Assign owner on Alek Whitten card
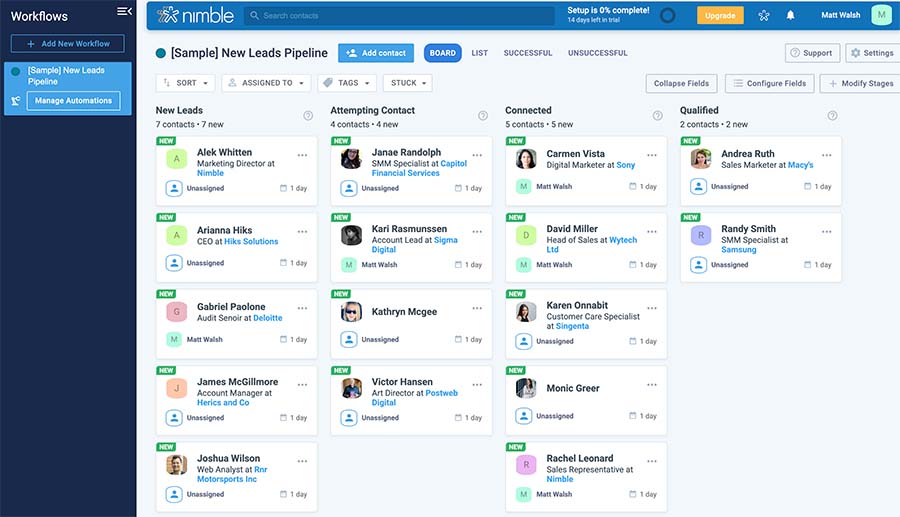Viewport: 900px width, 517px height. [x=174, y=188]
